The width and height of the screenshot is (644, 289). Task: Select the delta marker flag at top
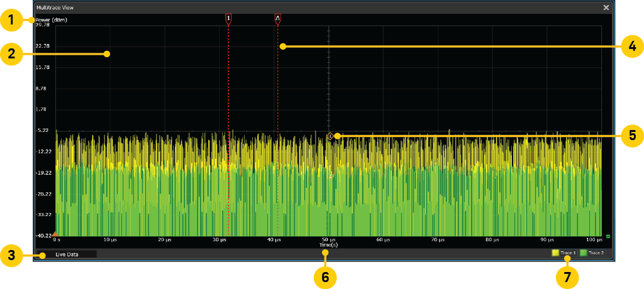pyautogui.click(x=277, y=19)
